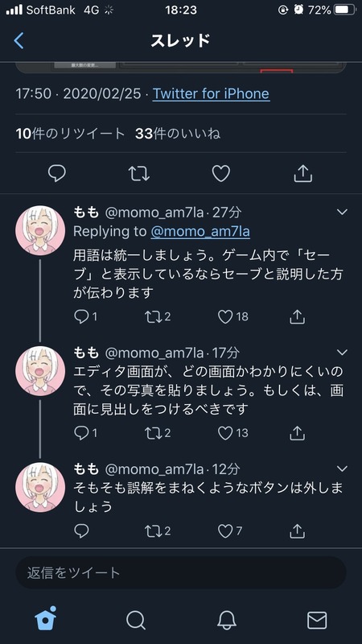This screenshot has height=644, width=362.
Task: Reply to the 12分 tweet via comment icon
Action: coord(81,531)
